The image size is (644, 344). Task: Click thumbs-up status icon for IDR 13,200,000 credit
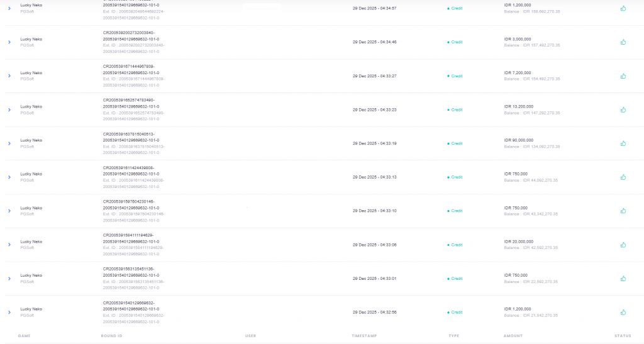point(623,109)
